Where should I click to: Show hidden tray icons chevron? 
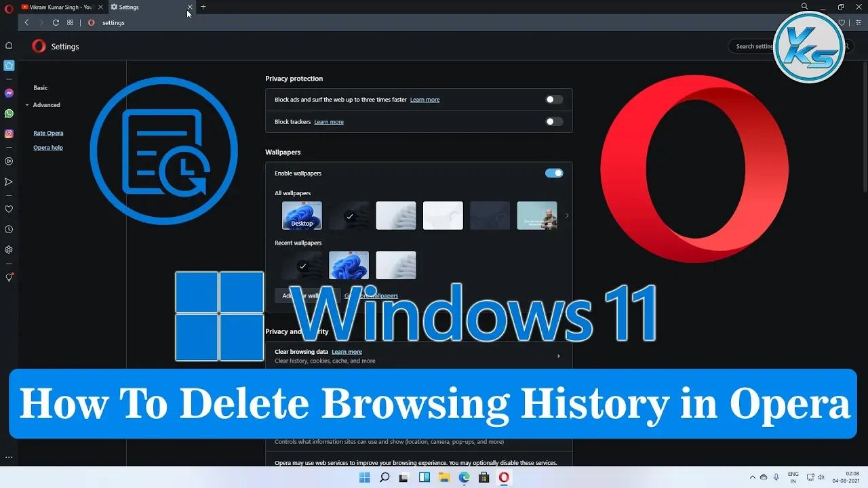[x=751, y=477]
